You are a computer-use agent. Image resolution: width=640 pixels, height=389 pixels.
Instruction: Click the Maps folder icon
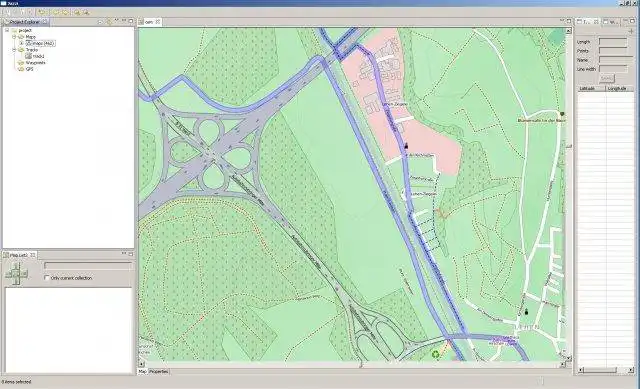coord(21,37)
